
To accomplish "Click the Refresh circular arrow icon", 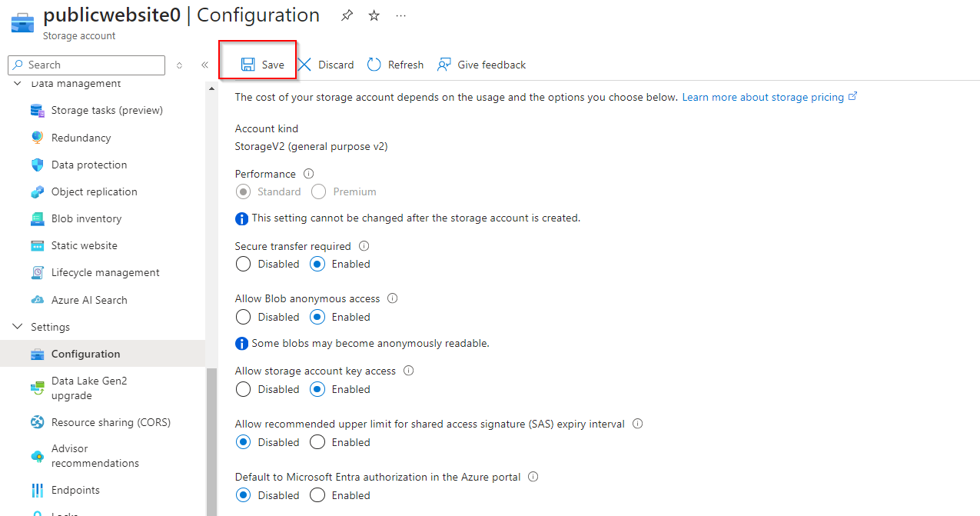I will point(374,65).
